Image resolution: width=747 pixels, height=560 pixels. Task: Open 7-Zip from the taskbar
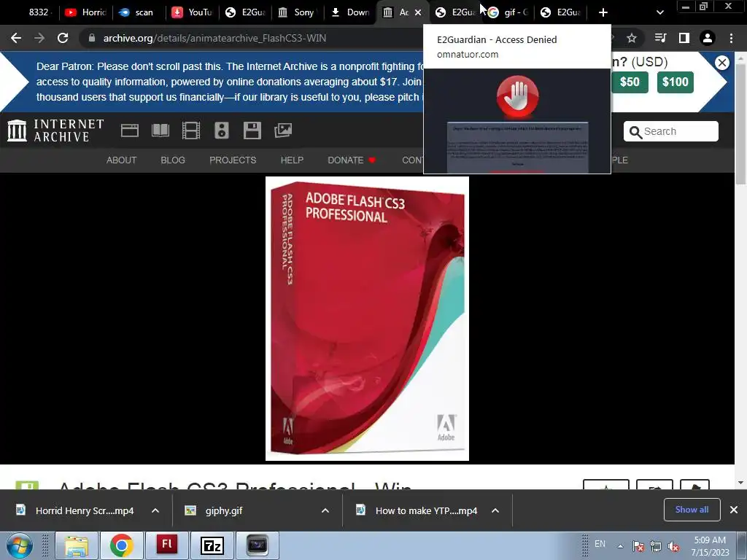coord(212,545)
